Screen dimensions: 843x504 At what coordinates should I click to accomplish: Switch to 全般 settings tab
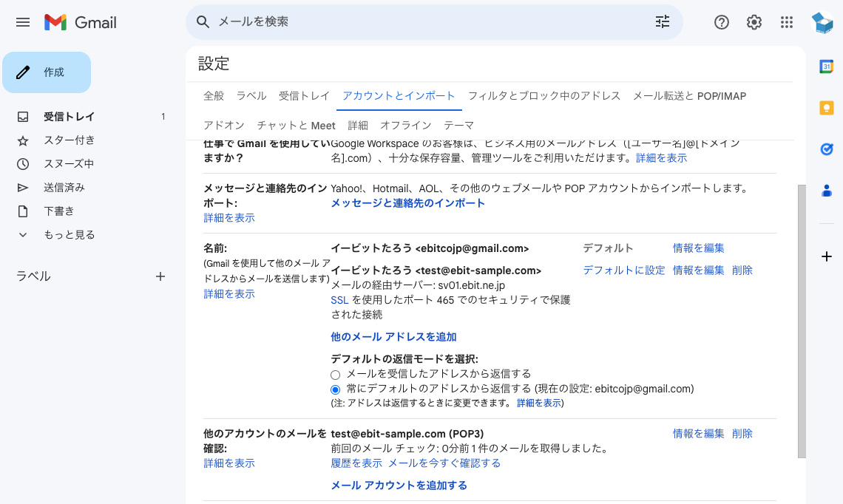point(214,95)
